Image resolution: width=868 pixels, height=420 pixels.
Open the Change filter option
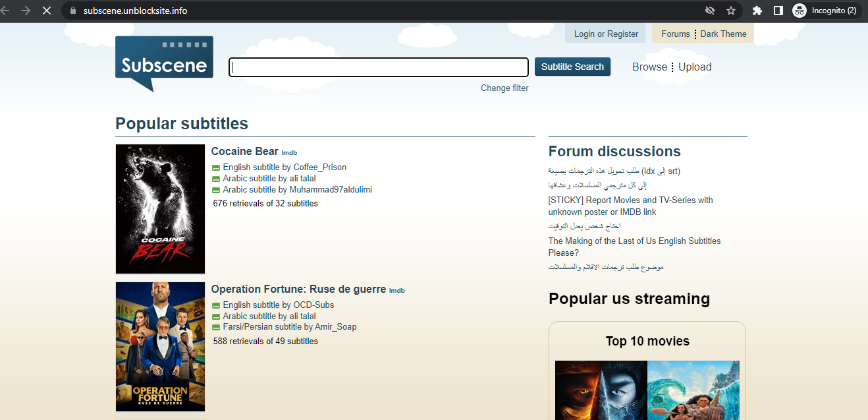point(504,88)
